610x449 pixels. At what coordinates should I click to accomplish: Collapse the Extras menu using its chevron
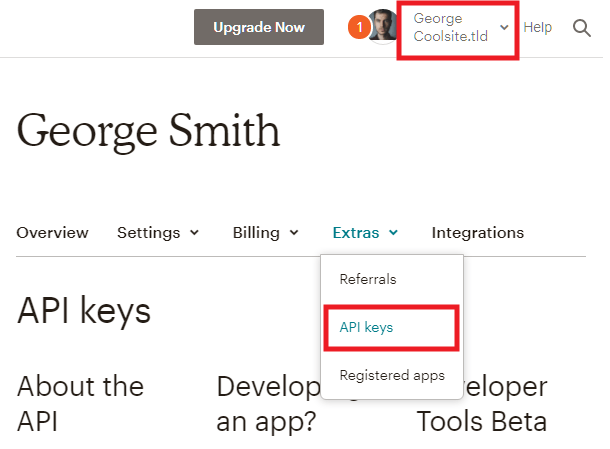coord(394,233)
